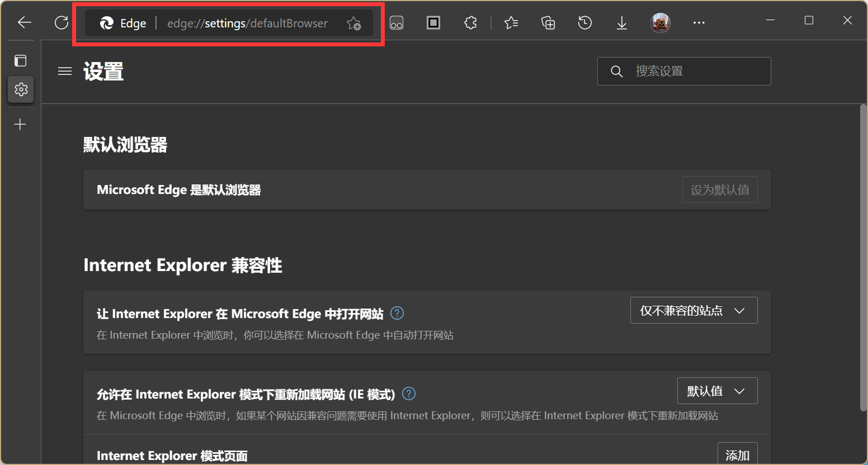Click the Internet Explorer 模式页面 label
The height and width of the screenshot is (465, 868).
click(172, 455)
